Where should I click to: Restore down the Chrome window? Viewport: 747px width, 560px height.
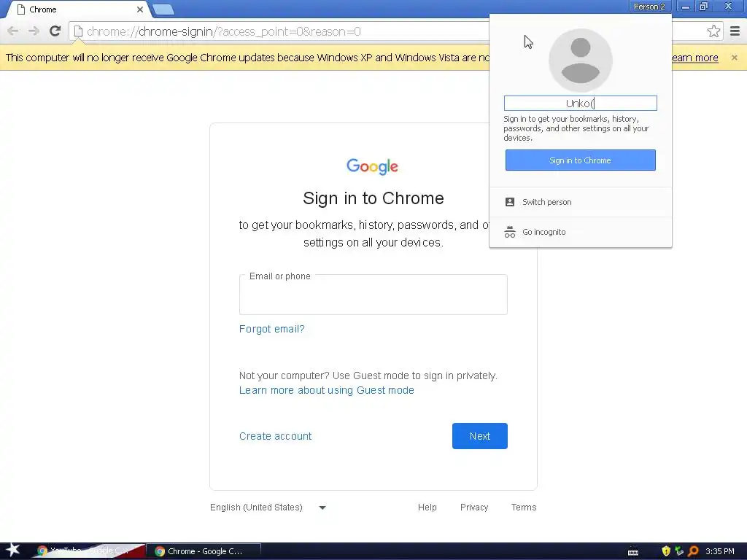pyautogui.click(x=703, y=6)
